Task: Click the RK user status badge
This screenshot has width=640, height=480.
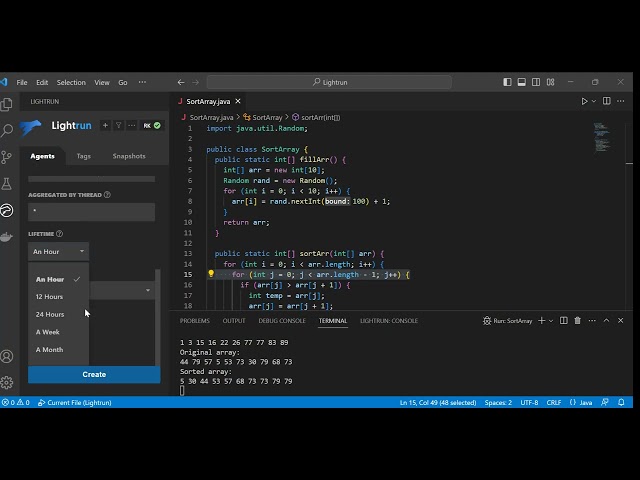Action: (x=151, y=125)
